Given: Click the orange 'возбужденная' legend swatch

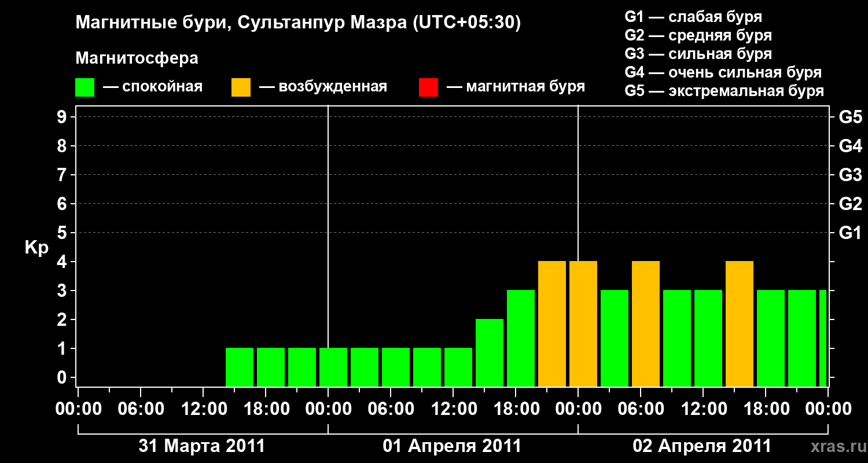Looking at the screenshot, I should click(x=241, y=87).
